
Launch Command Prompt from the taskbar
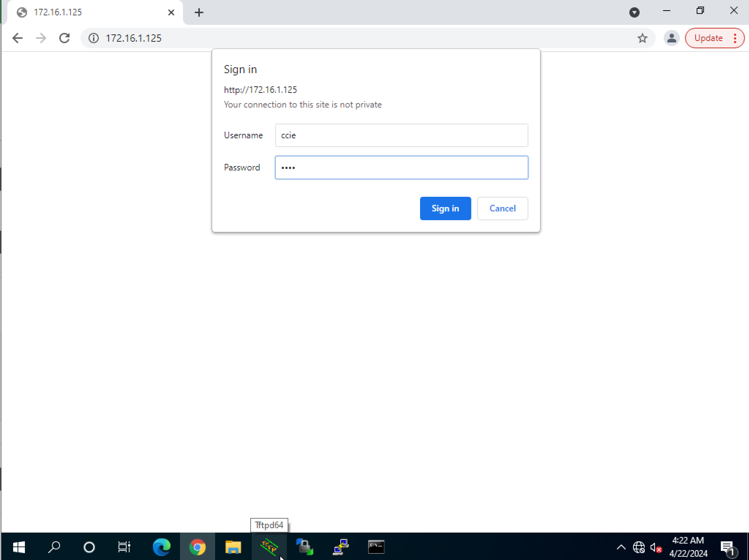[x=377, y=547]
